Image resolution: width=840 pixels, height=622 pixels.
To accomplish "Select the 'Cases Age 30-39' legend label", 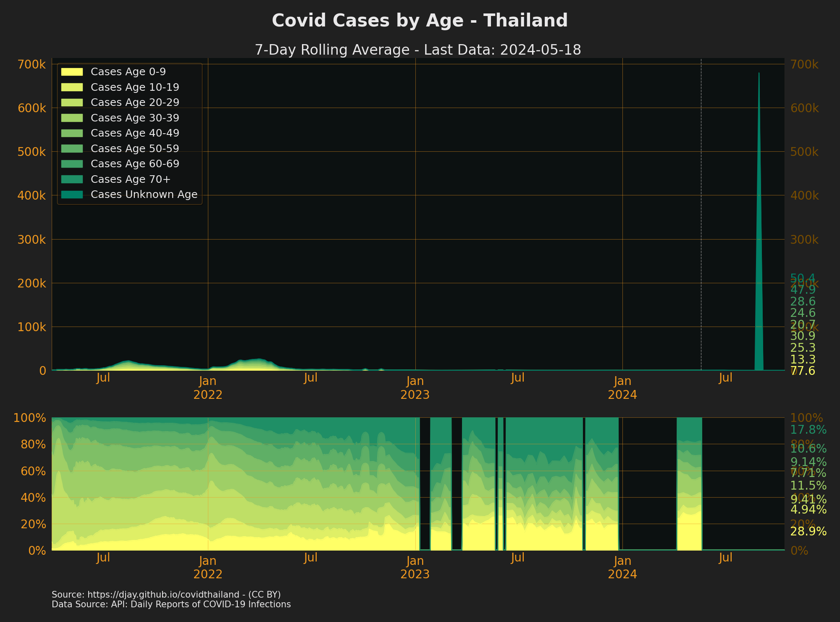I will pos(135,118).
